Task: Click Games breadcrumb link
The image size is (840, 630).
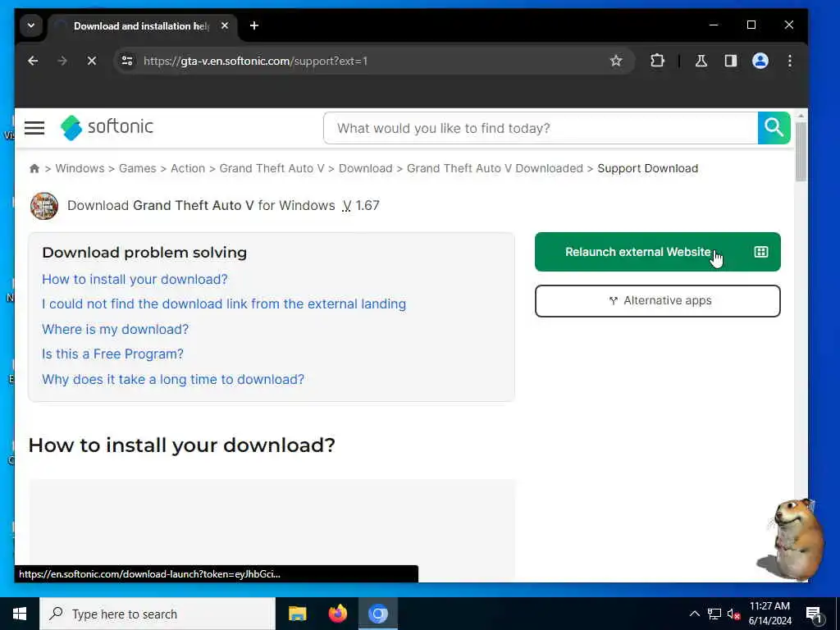Action: coord(138,168)
